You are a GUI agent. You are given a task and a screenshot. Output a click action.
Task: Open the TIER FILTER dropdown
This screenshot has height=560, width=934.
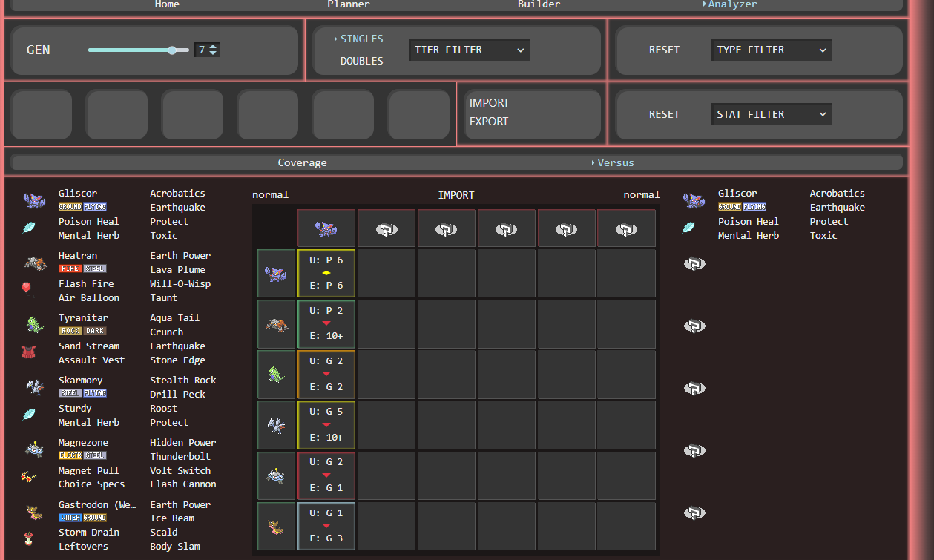469,50
